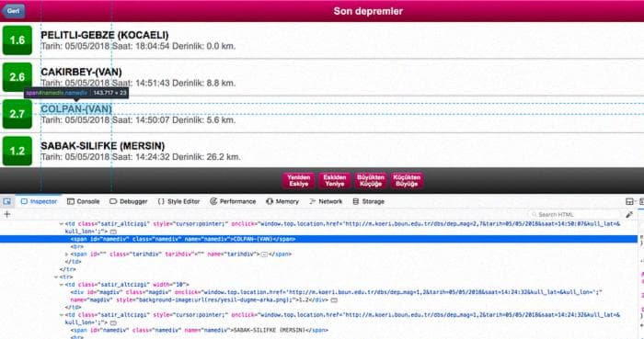
Task: Go back with the Geri button
Action: pyautogui.click(x=13, y=11)
